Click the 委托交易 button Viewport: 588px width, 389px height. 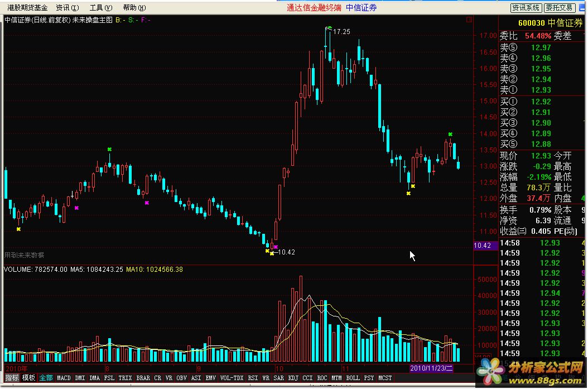click(x=559, y=7)
